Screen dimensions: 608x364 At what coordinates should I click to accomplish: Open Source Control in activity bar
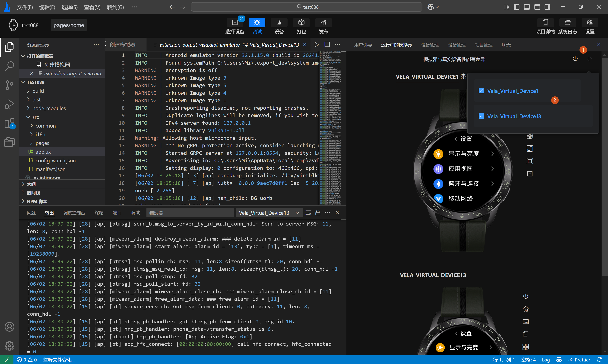pyautogui.click(x=9, y=85)
